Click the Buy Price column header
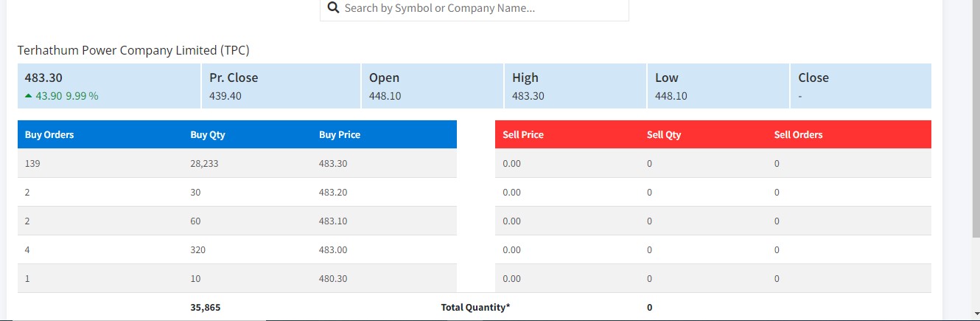Viewport: 980px width, 321px height. click(x=340, y=135)
